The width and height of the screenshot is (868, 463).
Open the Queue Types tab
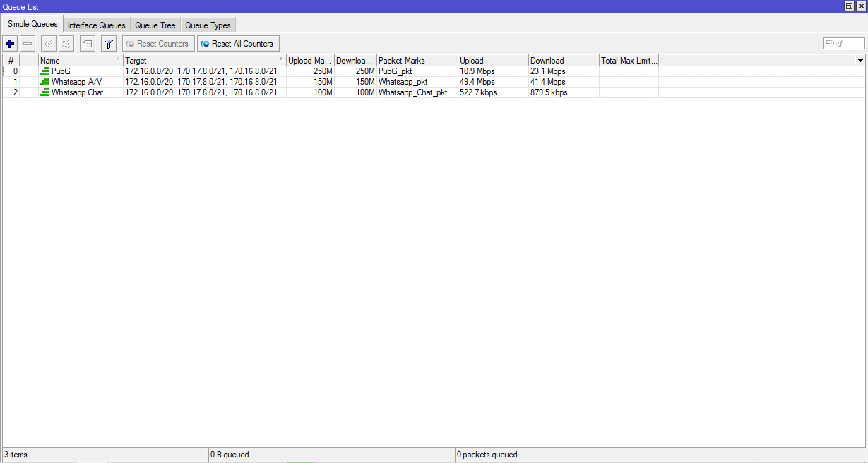(x=208, y=25)
